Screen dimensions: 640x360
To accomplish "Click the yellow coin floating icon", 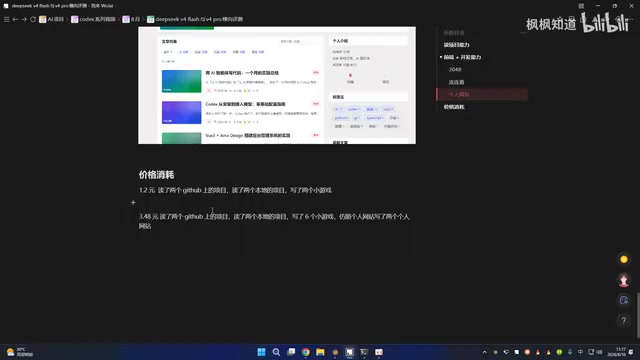I will point(624,259).
